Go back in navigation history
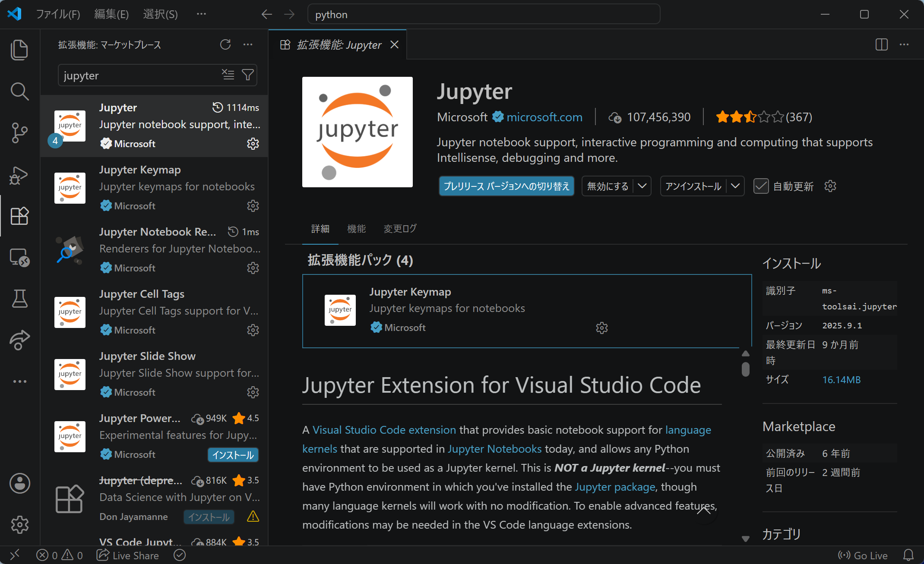Screen dimensions: 924x564 pyautogui.click(x=267, y=14)
